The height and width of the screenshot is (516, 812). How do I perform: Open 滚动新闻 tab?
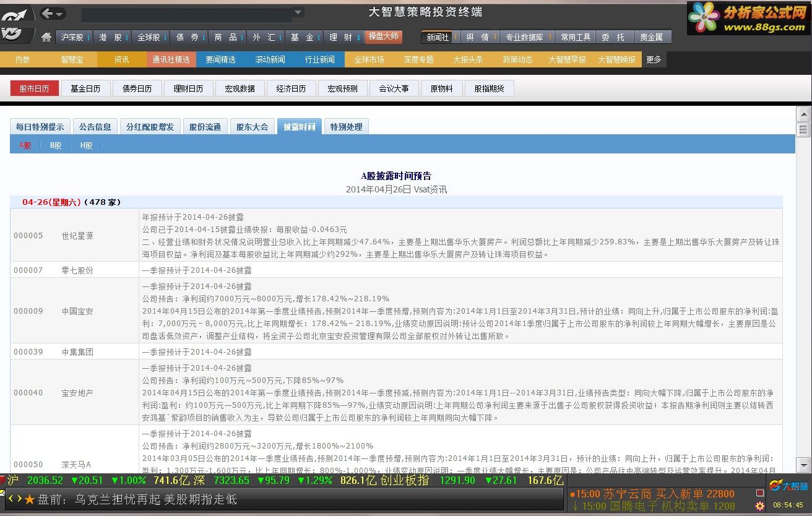(270, 59)
